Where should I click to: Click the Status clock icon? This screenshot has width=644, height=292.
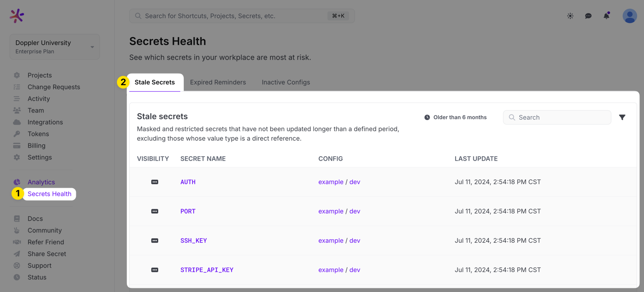coord(17,278)
